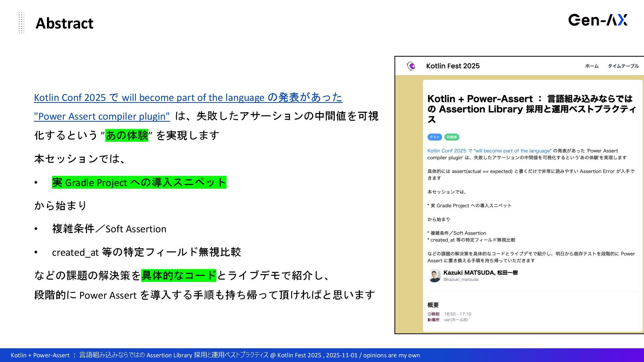The height and width of the screenshot is (362, 644).
Task: Open the "Power Assert compiler plugin" hyperlink
Action: 102,116
